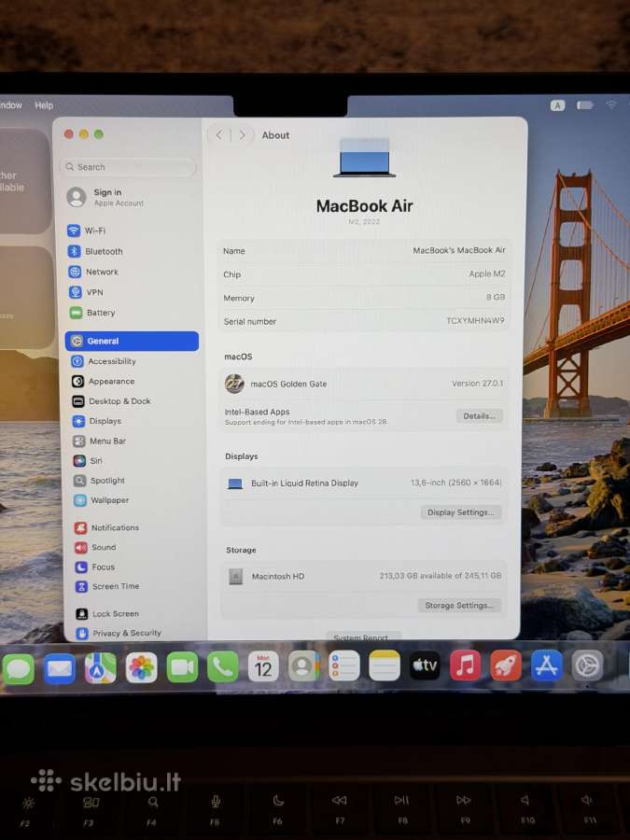Go forward with the right chevron

click(242, 135)
